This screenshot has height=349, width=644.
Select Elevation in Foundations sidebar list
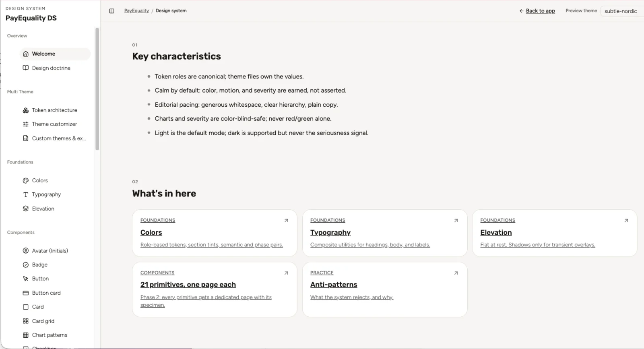pos(55,209)
